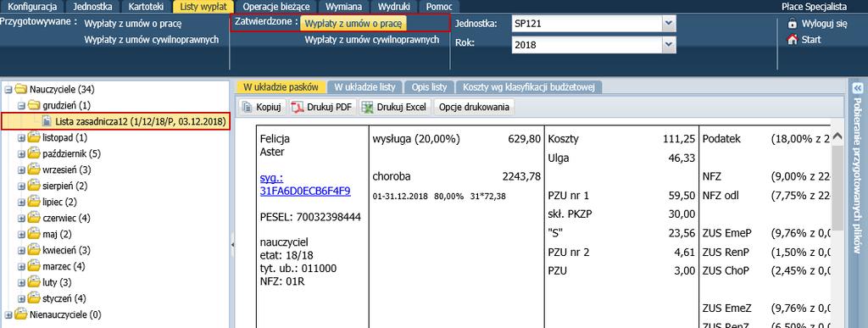Image resolution: width=868 pixels, height=328 pixels.
Task: Open the Kartoteki tab
Action: (146, 7)
